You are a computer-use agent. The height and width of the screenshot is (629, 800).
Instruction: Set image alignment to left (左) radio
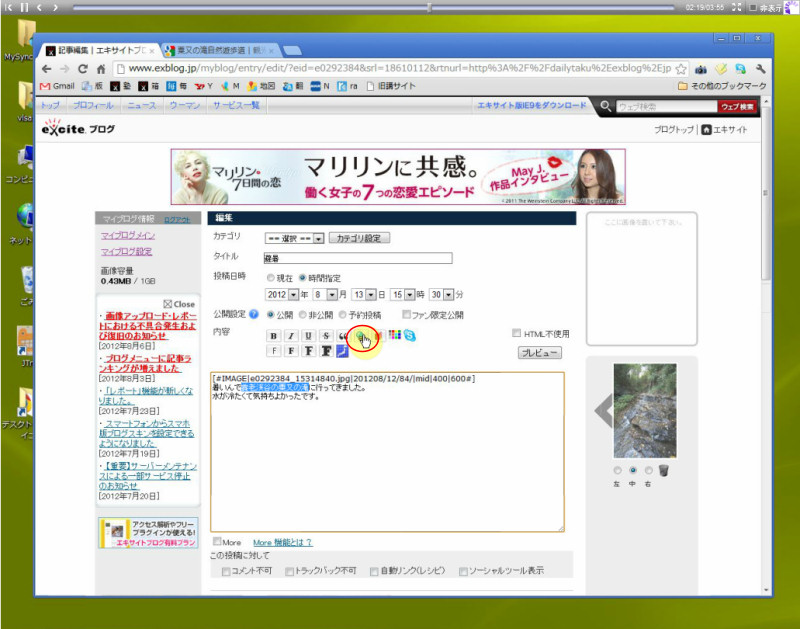point(617,470)
